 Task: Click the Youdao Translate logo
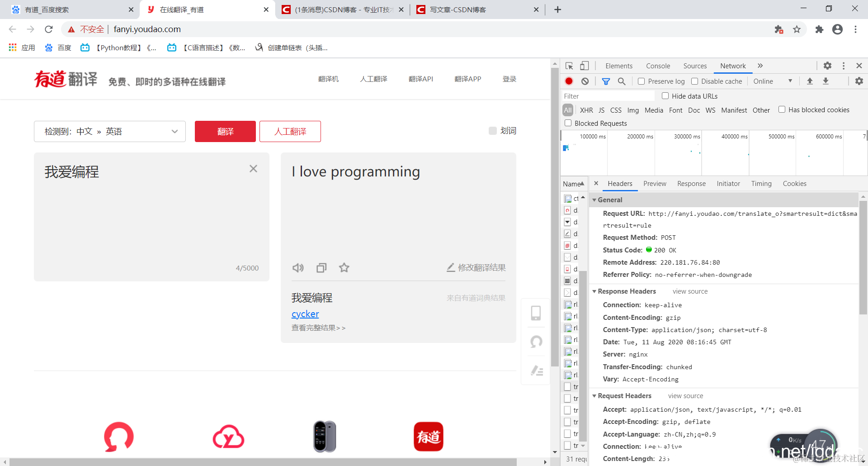pos(66,79)
